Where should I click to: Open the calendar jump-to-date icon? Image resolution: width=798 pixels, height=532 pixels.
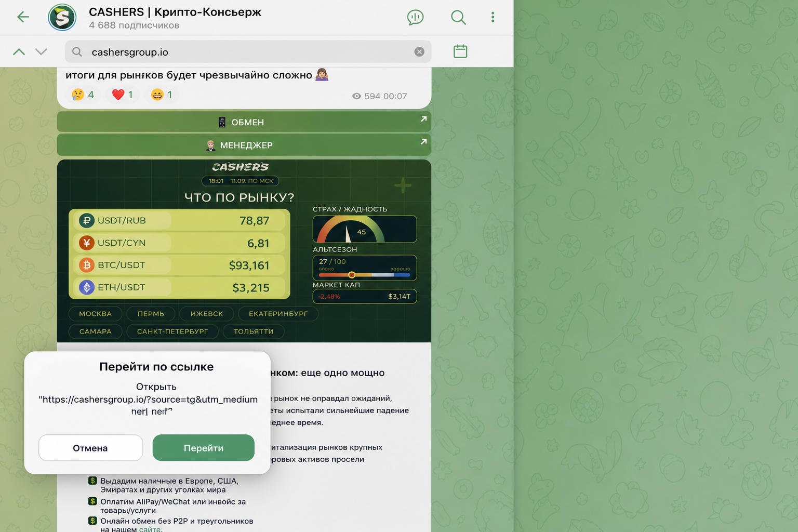460,51
